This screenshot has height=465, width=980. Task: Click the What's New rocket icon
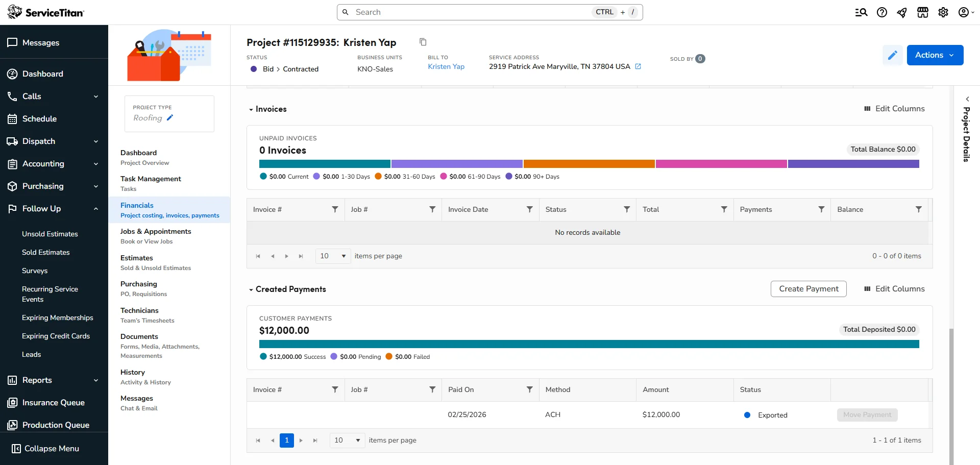[x=902, y=12]
